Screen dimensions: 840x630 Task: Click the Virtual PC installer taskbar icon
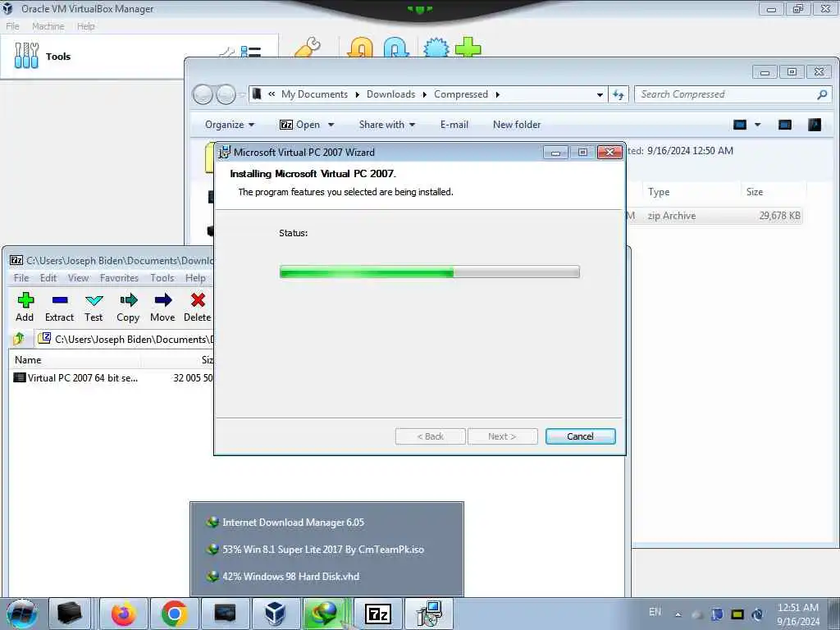[x=429, y=614]
